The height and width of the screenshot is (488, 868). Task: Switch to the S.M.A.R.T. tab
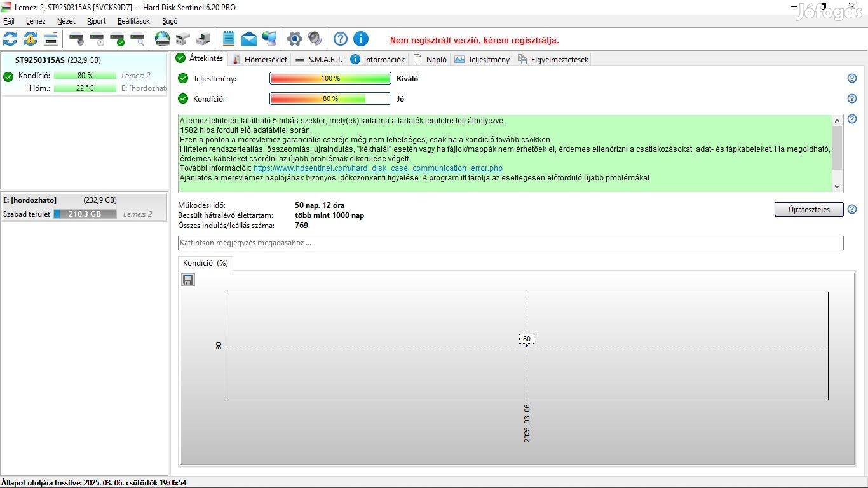coord(319,59)
